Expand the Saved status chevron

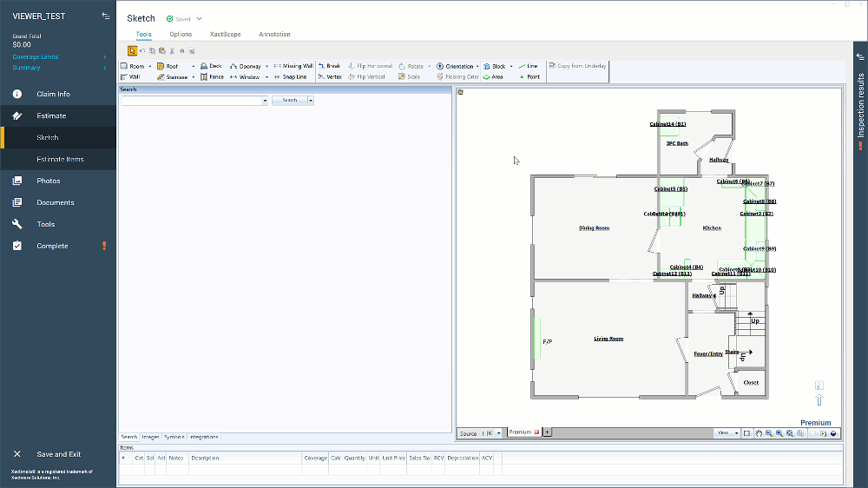[x=199, y=18]
